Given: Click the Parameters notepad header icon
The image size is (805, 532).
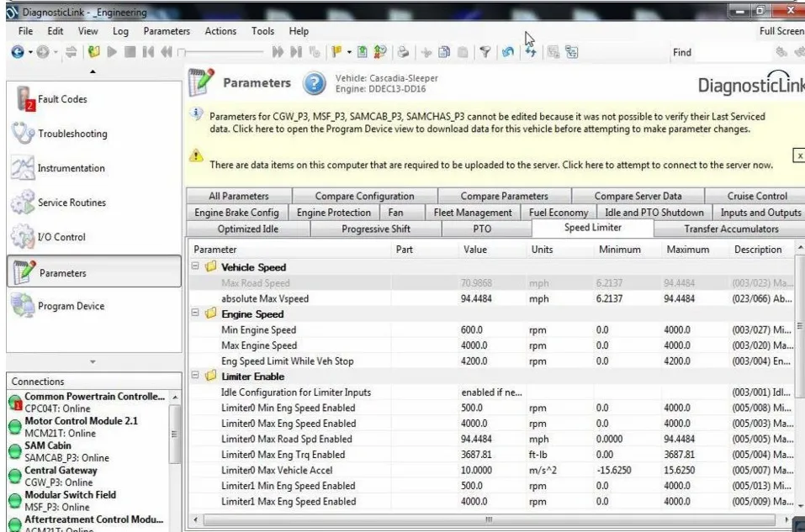Looking at the screenshot, I should pyautogui.click(x=201, y=82).
